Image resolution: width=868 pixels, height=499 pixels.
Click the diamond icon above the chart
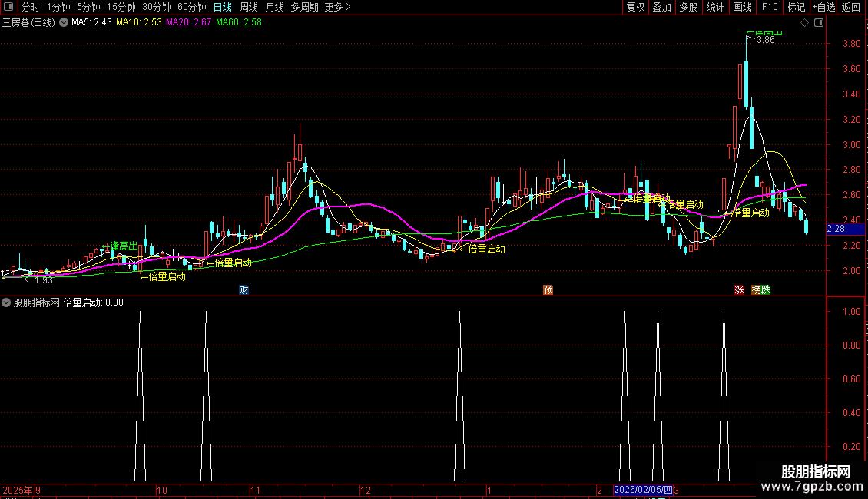click(804, 23)
